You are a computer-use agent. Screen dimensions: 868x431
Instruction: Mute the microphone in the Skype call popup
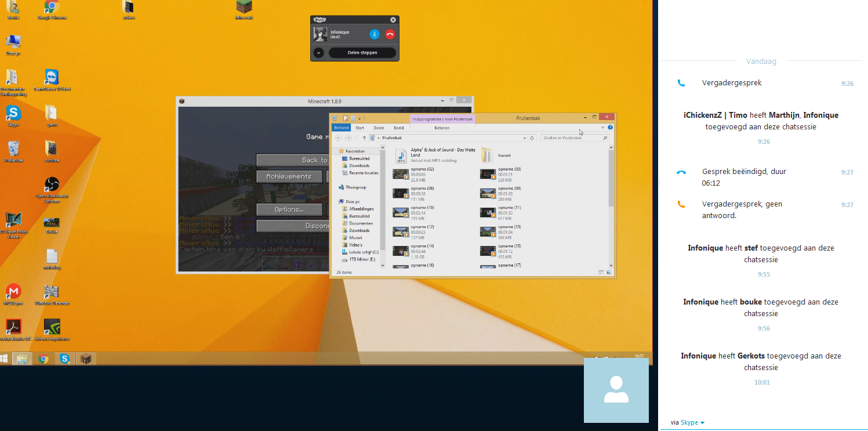[x=375, y=34]
